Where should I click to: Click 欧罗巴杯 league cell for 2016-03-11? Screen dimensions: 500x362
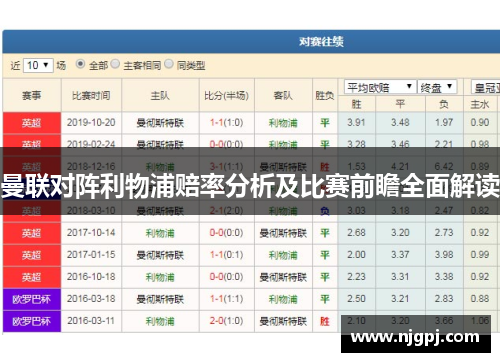coord(32,321)
